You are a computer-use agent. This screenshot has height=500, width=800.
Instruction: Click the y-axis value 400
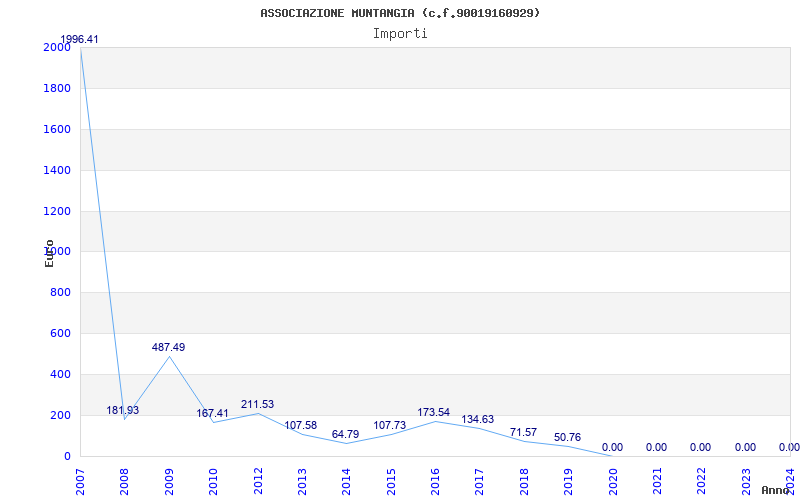(x=60, y=374)
